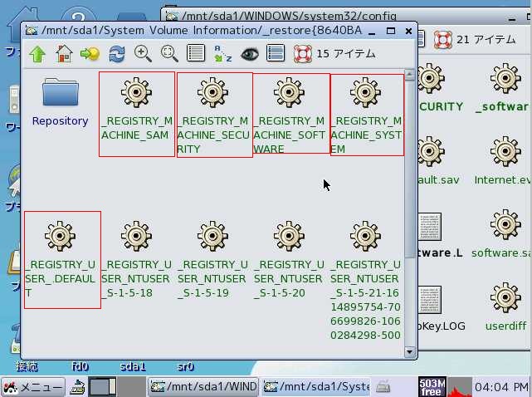Toggle hidden files with the eye icon
This screenshot has height=397, width=532.
249,54
